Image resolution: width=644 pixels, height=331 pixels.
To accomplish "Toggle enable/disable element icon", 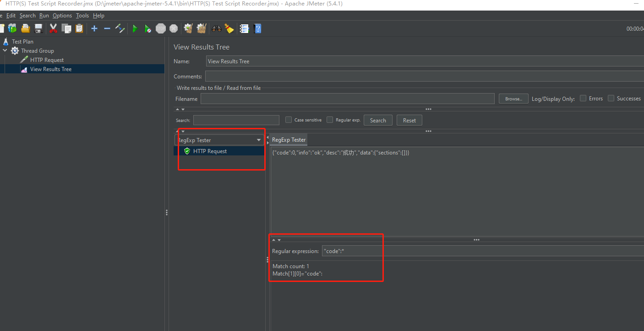I will pos(120,28).
